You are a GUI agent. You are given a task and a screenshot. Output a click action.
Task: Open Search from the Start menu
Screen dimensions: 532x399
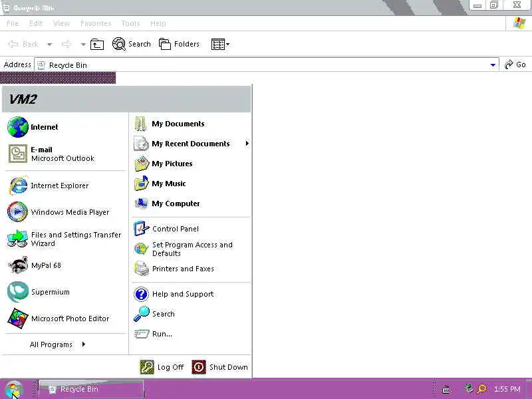pos(192,314)
